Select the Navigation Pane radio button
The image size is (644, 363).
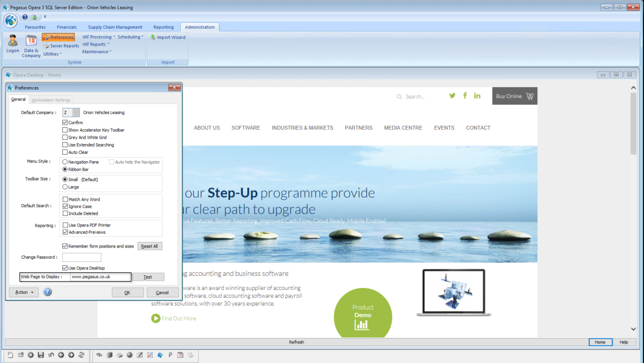[65, 162]
